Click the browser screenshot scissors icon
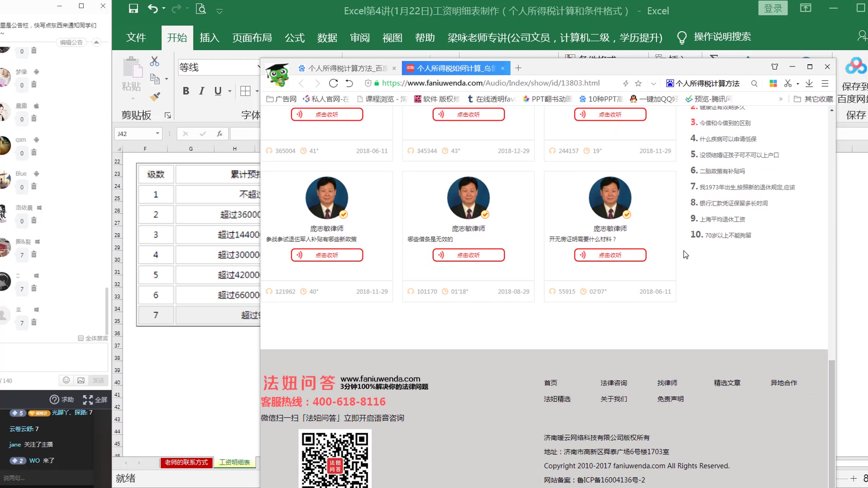This screenshot has width=868, height=488. [x=788, y=83]
